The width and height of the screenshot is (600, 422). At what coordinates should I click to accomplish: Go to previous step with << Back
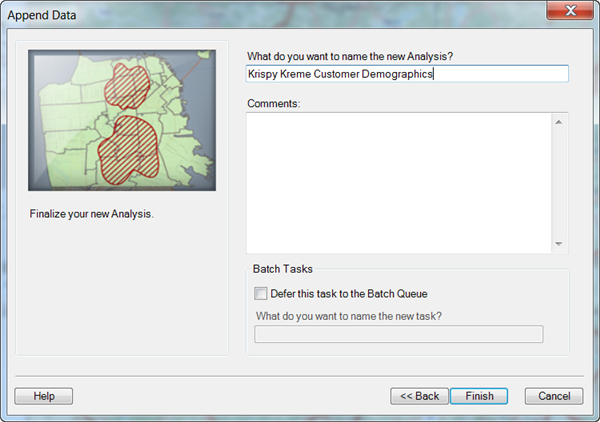pyautogui.click(x=419, y=396)
